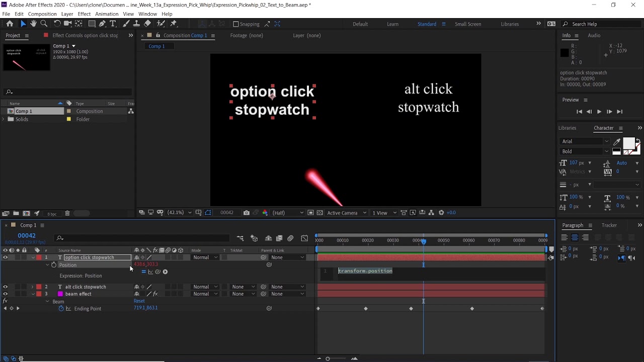Expand the alt click stopwatch layer
Image resolution: width=644 pixels, height=362 pixels.
point(33,287)
